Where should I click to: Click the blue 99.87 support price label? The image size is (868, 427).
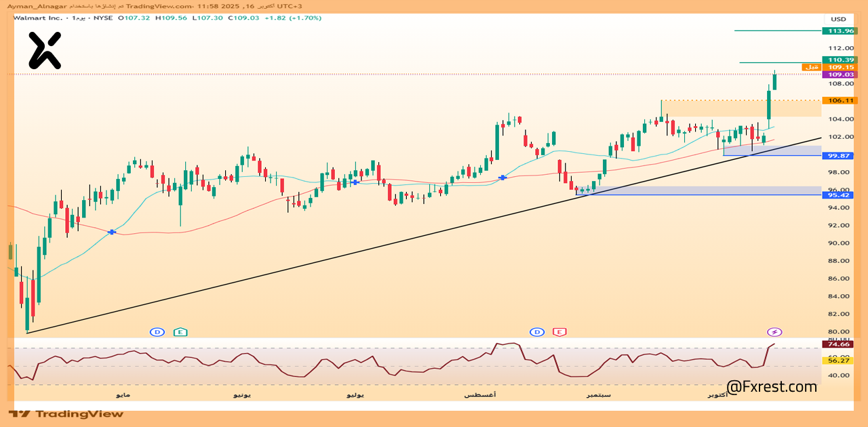840,156
